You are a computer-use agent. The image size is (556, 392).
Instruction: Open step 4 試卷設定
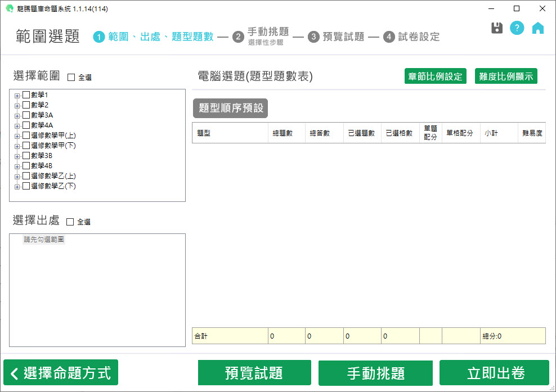click(x=412, y=37)
